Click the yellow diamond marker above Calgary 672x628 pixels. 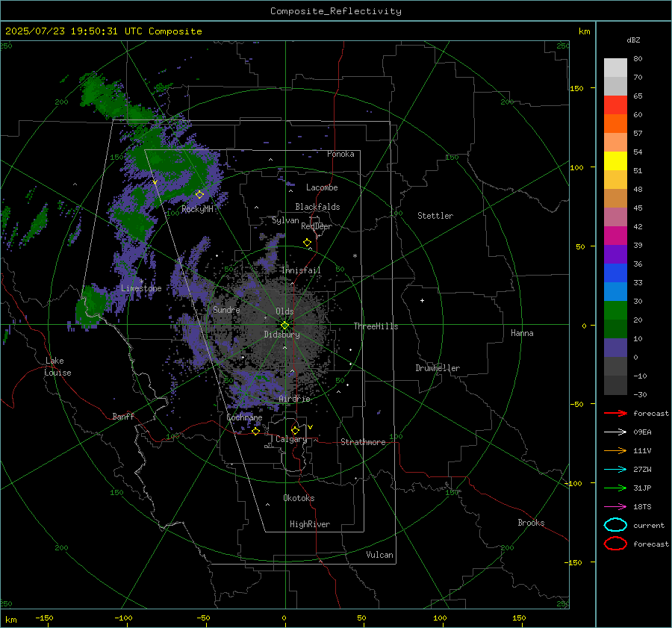click(295, 430)
